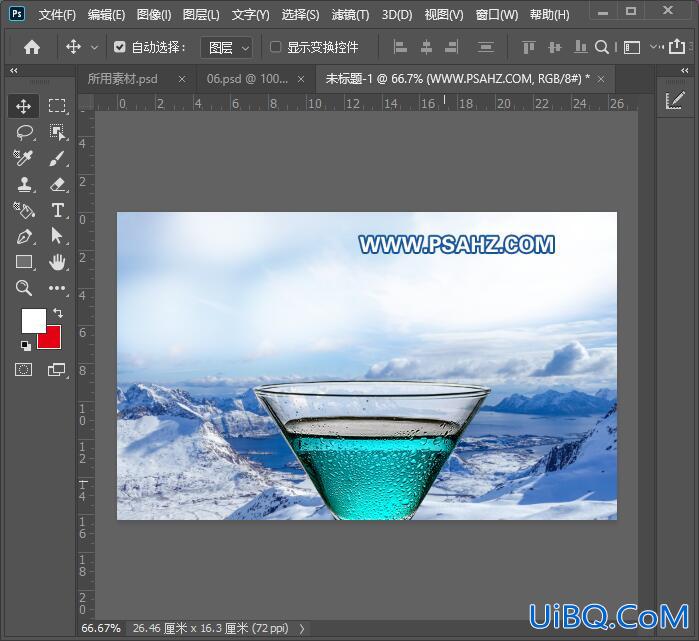The image size is (699, 641).
Task: Click the Share export icon
Action: click(677, 46)
